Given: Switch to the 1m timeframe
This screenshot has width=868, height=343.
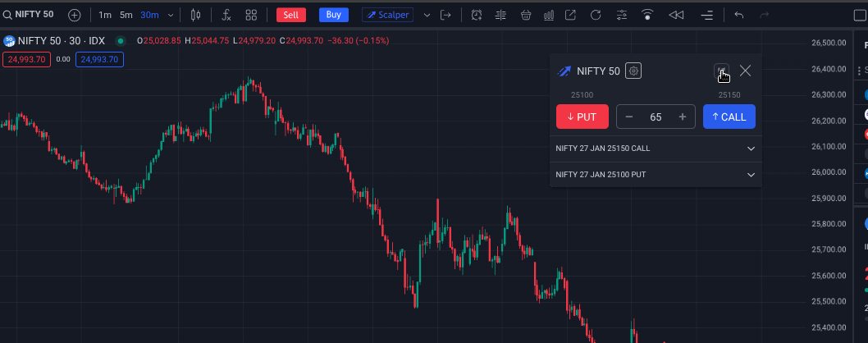Looking at the screenshot, I should point(105,15).
